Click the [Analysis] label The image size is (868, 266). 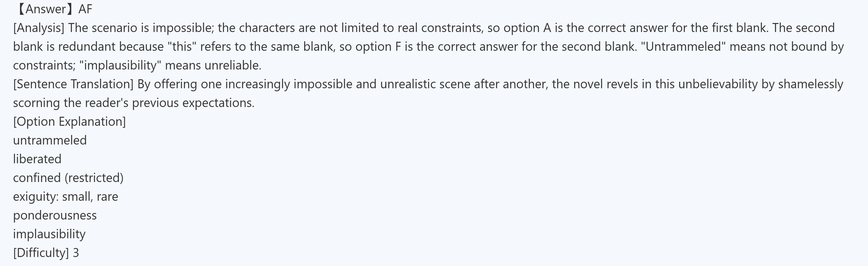pos(39,28)
